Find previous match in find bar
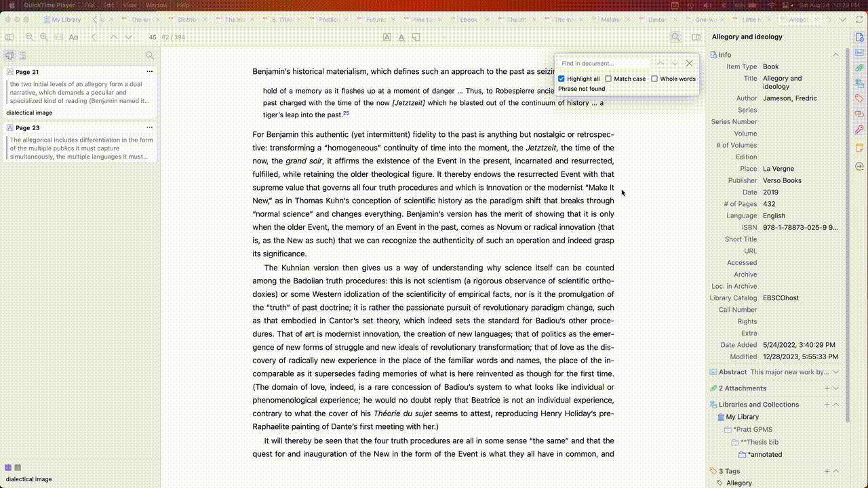 (660, 63)
